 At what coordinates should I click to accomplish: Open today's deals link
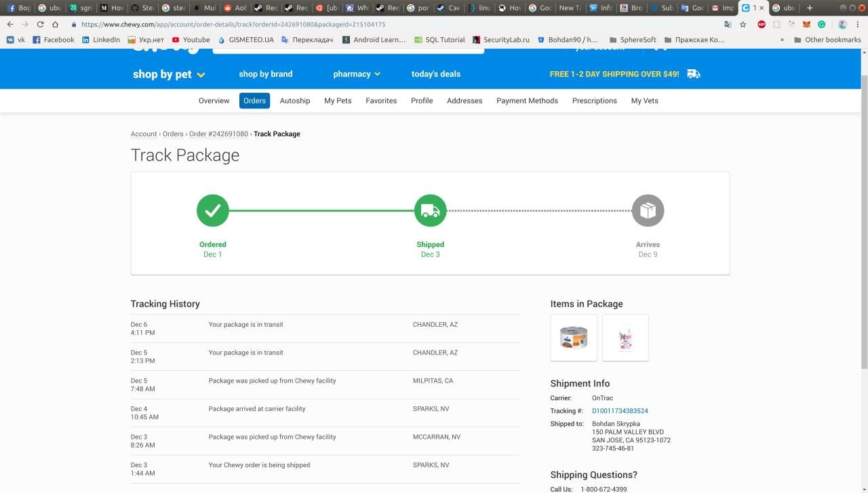tap(435, 74)
